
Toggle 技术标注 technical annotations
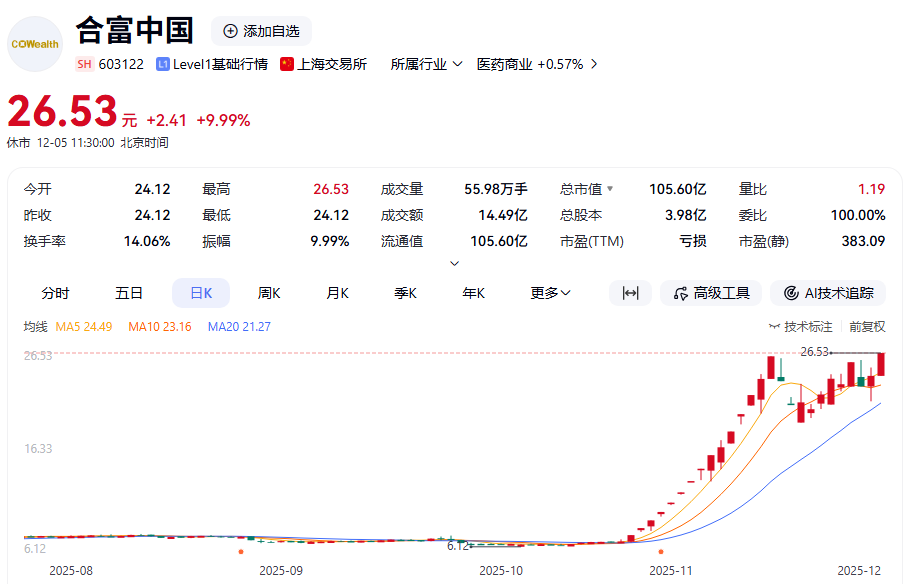800,326
